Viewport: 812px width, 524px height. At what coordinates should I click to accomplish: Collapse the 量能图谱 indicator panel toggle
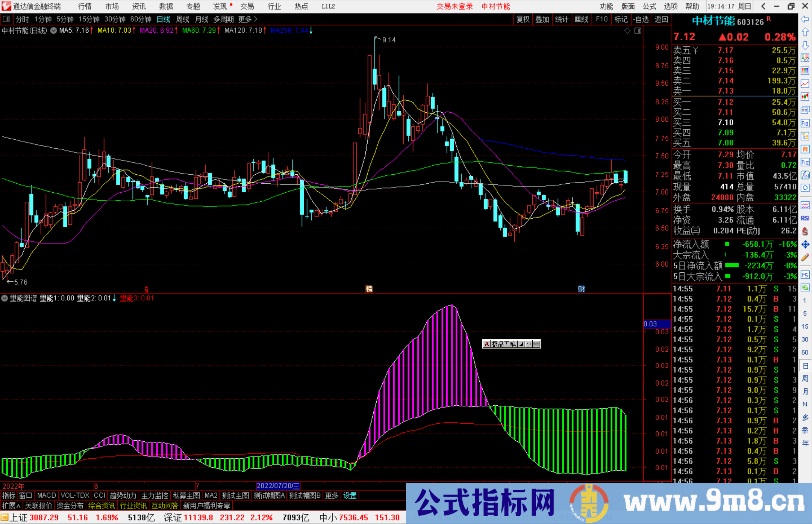click(5, 298)
